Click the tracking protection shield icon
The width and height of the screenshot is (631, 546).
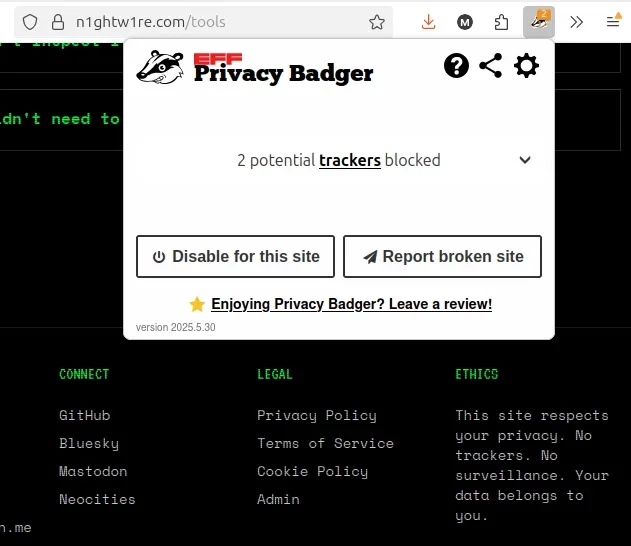[x=30, y=22]
